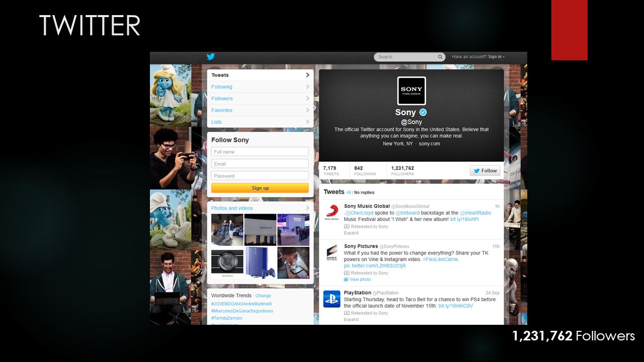Click the Sony Pictures avatar
This screenshot has height=362, width=644.
click(x=332, y=252)
